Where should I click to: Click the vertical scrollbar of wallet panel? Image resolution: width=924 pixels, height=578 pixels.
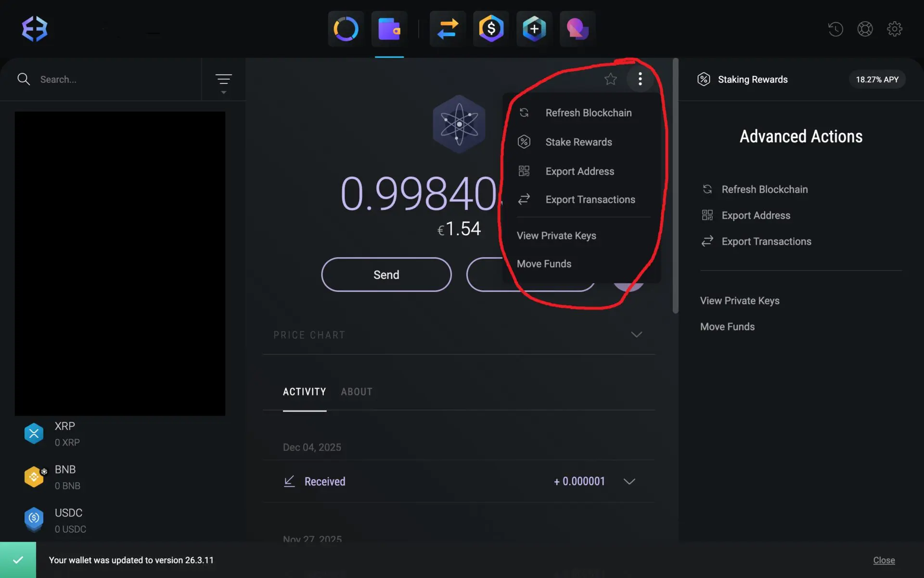tap(676, 186)
